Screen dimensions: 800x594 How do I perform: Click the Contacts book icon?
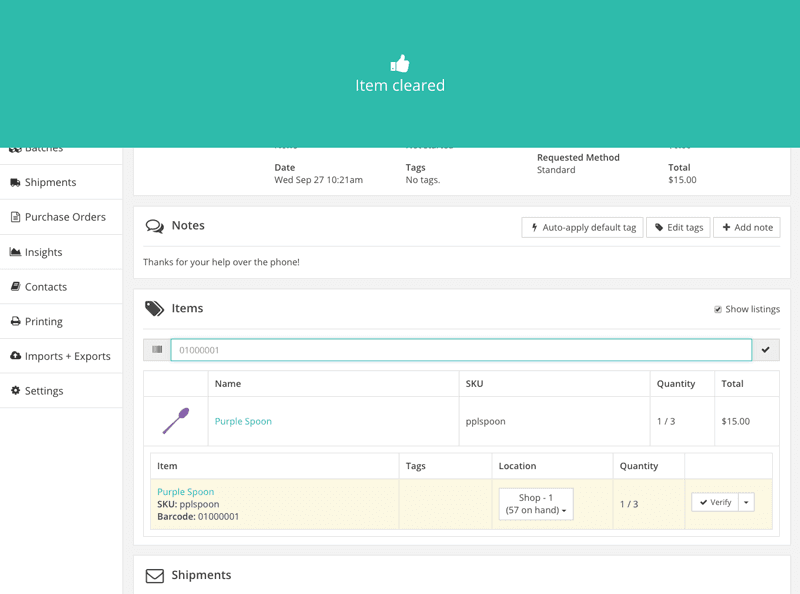(15, 286)
